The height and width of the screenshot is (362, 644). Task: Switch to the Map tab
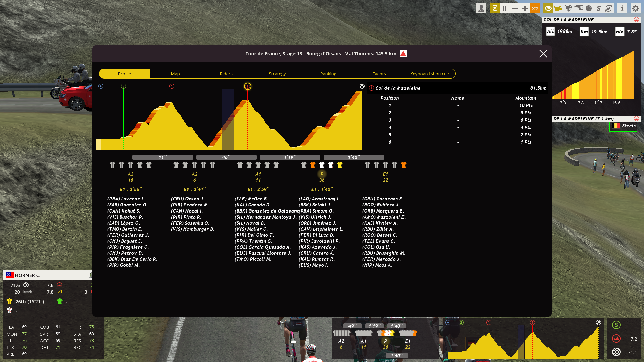tap(175, 74)
